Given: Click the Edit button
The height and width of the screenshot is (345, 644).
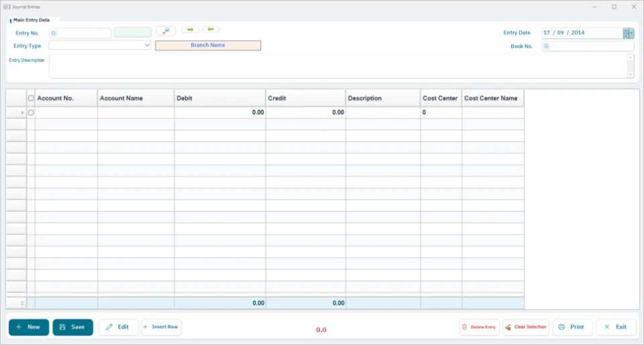Looking at the screenshot, I should click(x=118, y=327).
